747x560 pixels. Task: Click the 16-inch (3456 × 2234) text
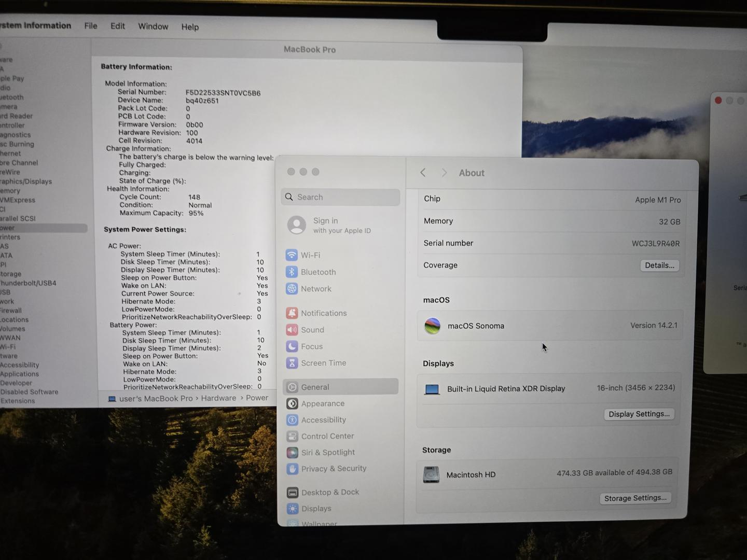coord(636,388)
